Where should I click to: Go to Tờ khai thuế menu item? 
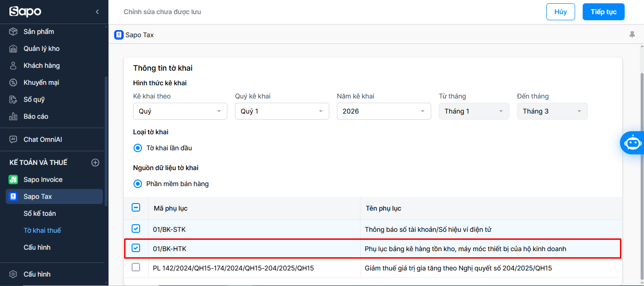coord(42,230)
